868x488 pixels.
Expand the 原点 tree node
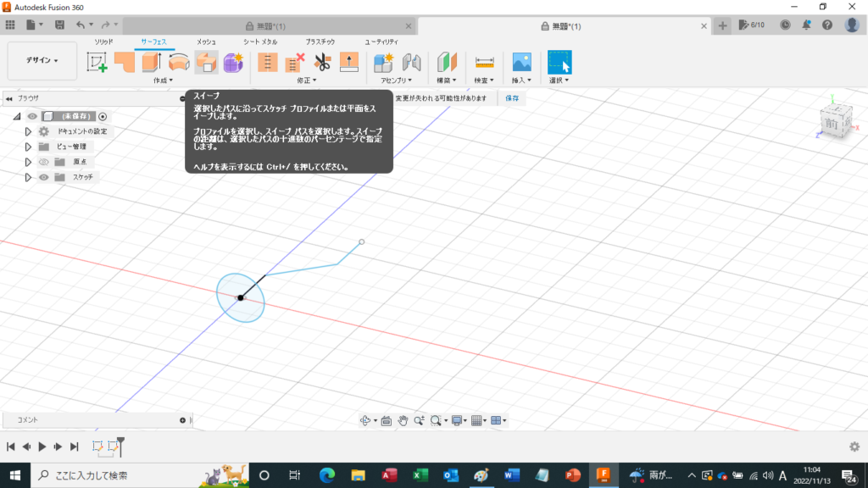coord(28,162)
